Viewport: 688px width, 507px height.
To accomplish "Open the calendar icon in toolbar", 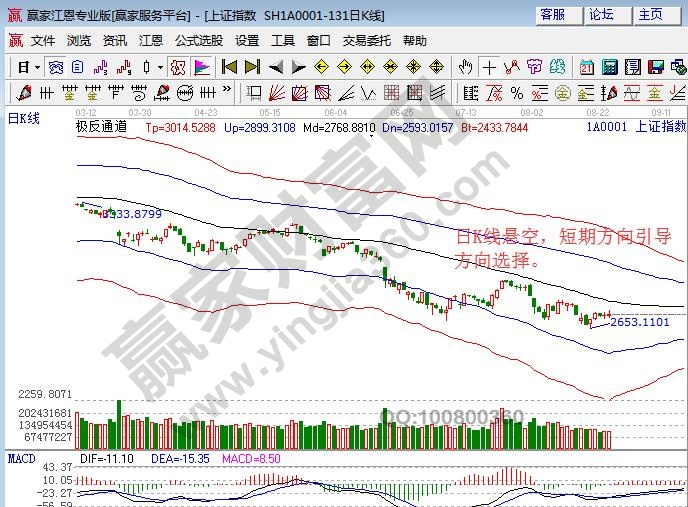I will point(585,67).
